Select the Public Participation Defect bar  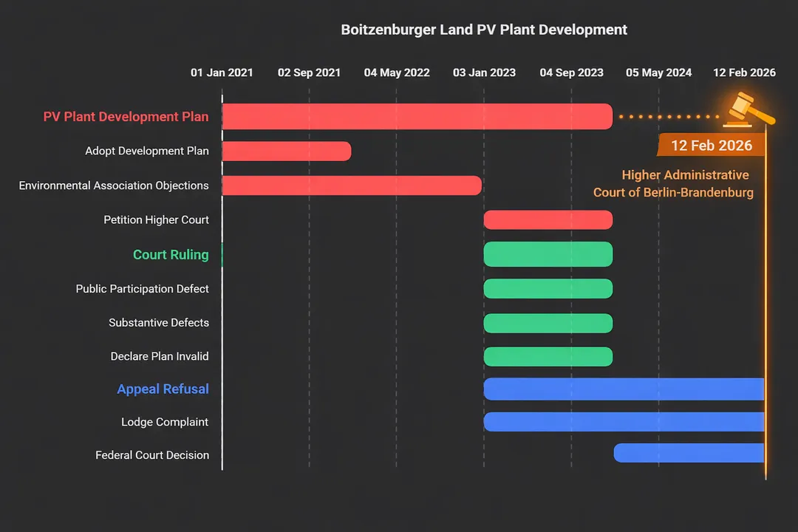pyautogui.click(x=548, y=289)
